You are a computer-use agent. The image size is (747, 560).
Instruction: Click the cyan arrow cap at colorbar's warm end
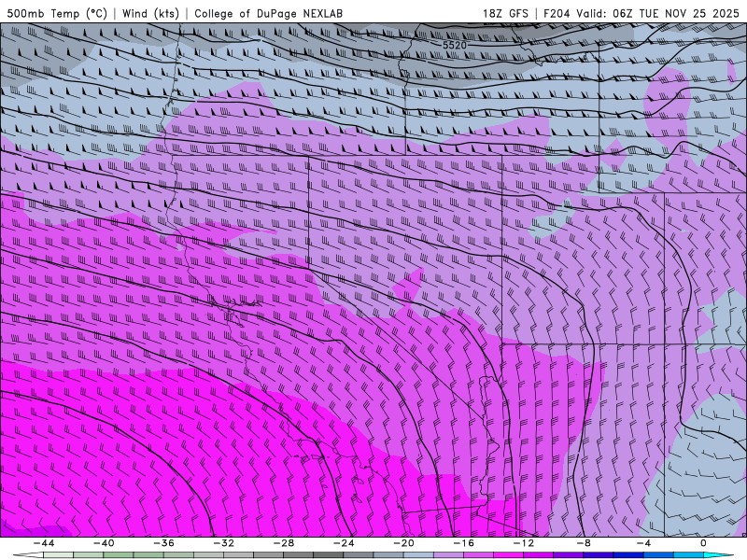tap(719, 555)
